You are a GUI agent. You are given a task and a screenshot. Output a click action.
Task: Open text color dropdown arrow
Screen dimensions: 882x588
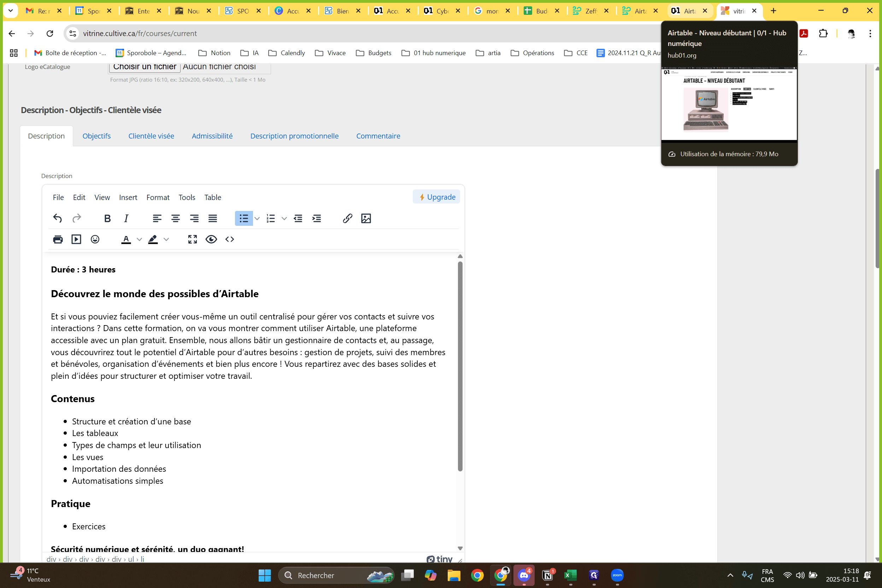click(x=139, y=239)
